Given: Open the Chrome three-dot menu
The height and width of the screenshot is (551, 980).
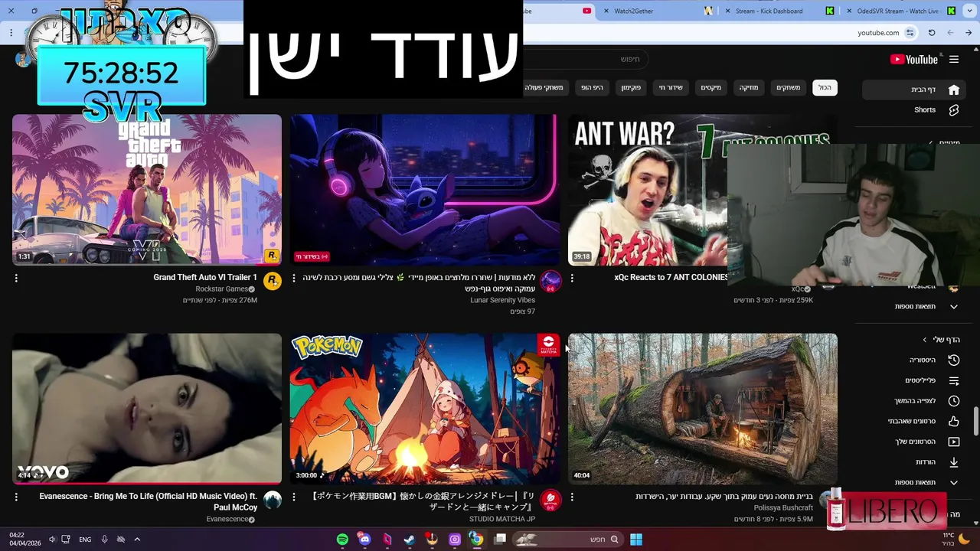Looking at the screenshot, I should [x=11, y=33].
